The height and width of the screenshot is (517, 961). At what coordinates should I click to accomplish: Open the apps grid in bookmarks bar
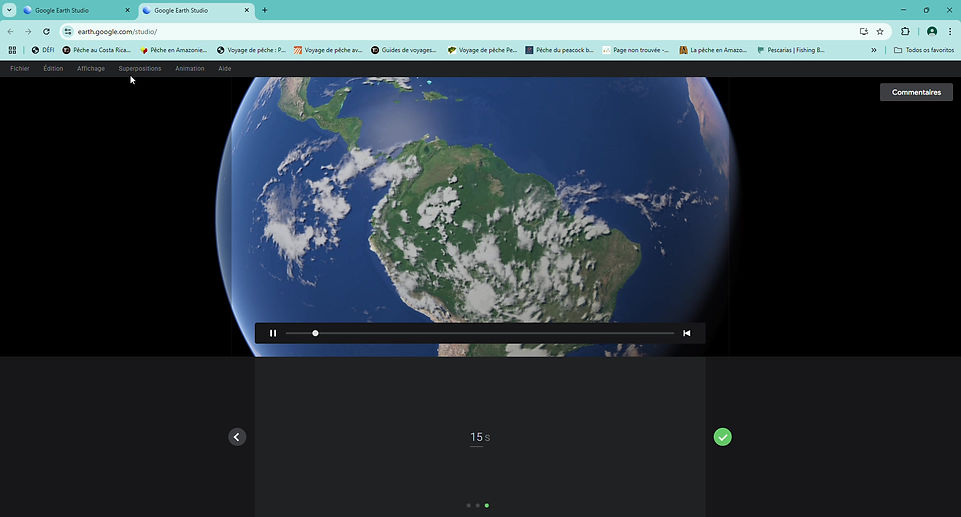pyautogui.click(x=12, y=50)
